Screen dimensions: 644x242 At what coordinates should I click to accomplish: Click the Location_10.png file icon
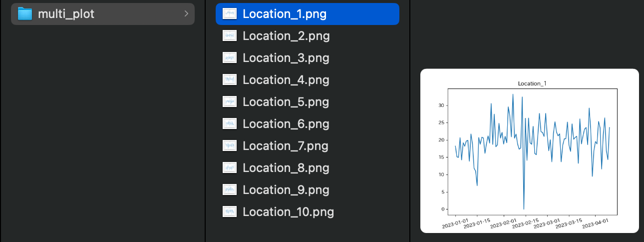point(229,212)
